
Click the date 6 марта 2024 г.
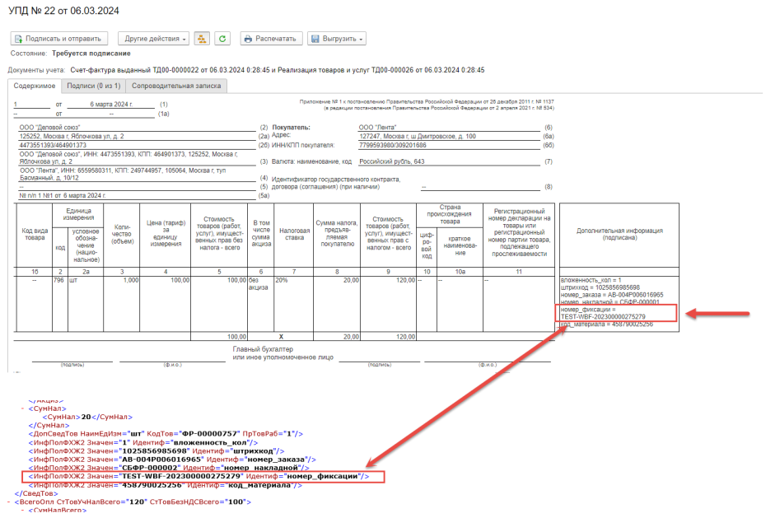click(111, 105)
